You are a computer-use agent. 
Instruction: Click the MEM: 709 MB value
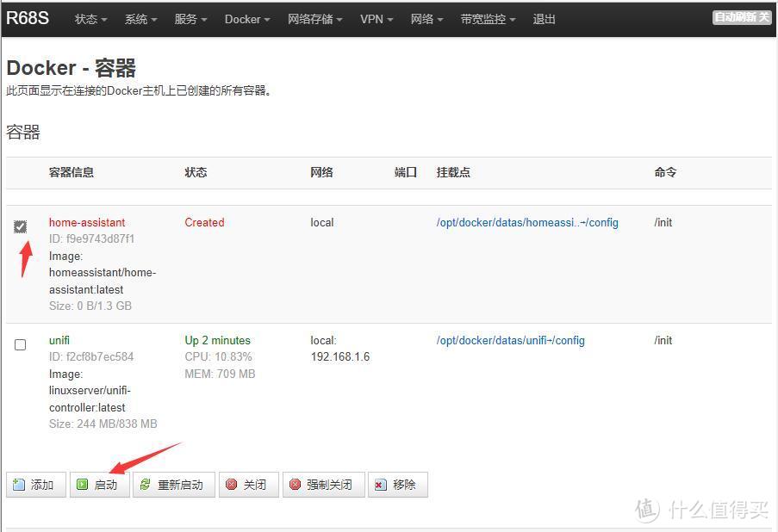pyautogui.click(x=220, y=374)
